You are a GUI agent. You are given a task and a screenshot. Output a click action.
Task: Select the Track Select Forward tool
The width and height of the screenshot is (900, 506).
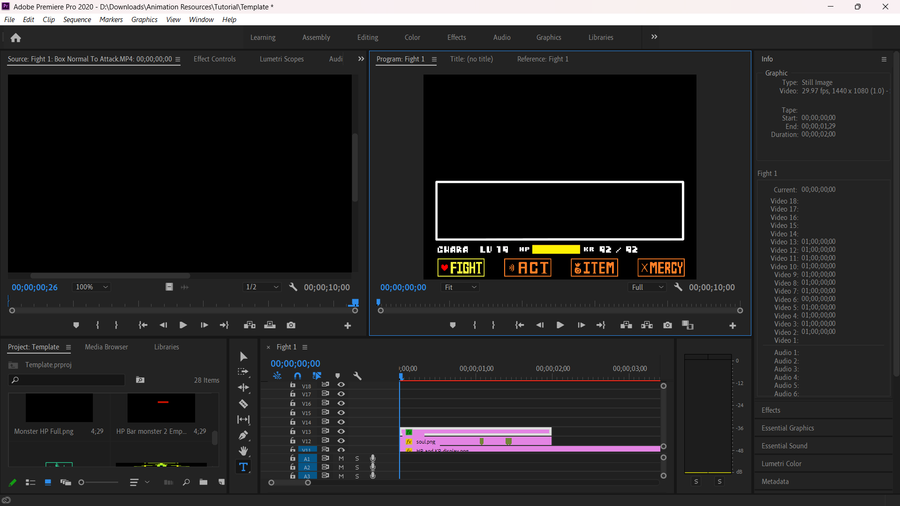pyautogui.click(x=244, y=371)
